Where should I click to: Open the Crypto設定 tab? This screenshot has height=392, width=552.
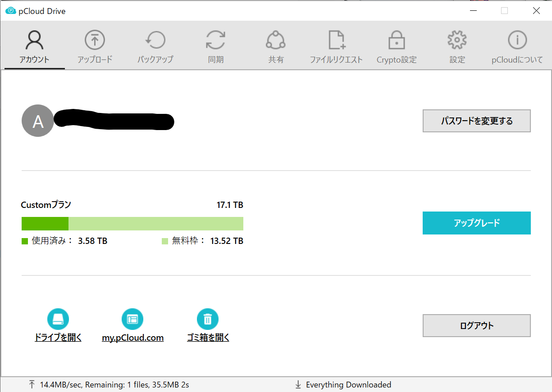[397, 46]
